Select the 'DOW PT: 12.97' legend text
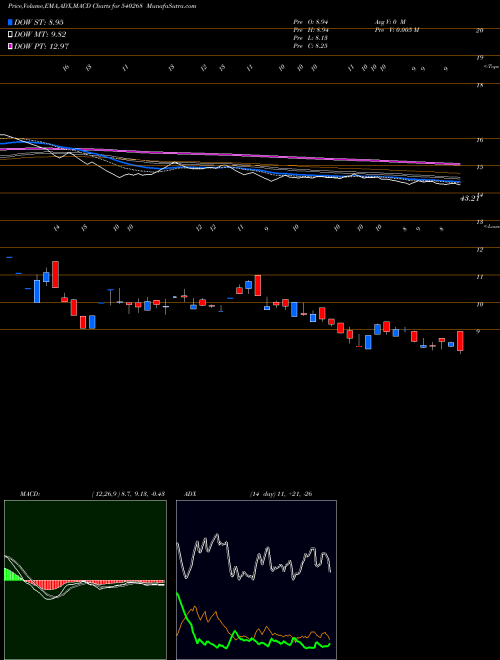 pyautogui.click(x=42, y=46)
